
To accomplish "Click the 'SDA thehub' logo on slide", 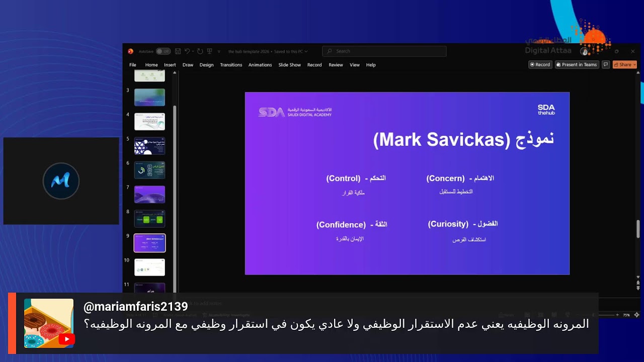I will coord(546,110).
